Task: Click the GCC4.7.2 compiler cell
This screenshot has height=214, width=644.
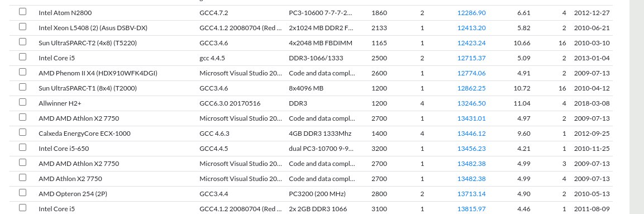Action: point(213,13)
